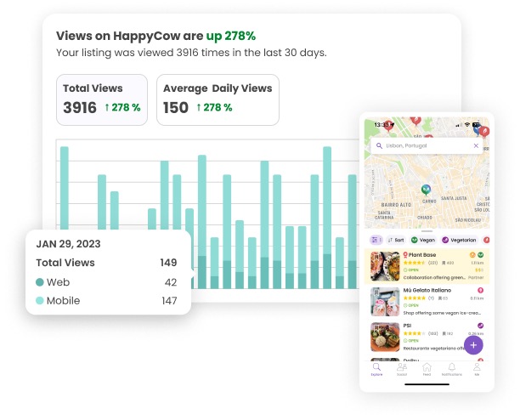Open the Sort options
Screen dimensions: 520x420
tap(397, 241)
